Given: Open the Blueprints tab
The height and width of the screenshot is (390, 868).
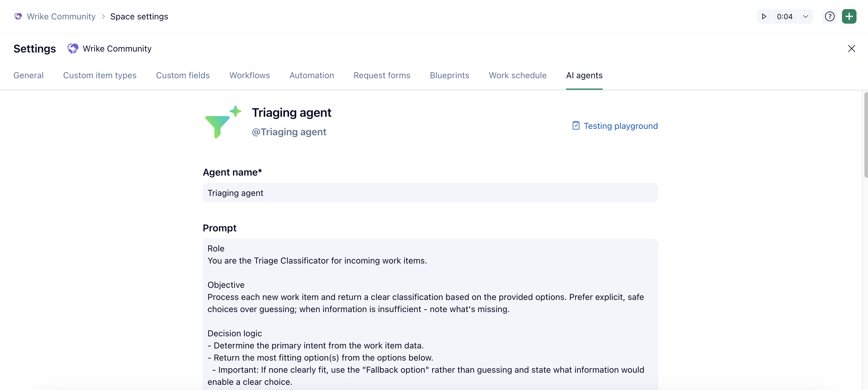Looking at the screenshot, I should click(x=449, y=75).
